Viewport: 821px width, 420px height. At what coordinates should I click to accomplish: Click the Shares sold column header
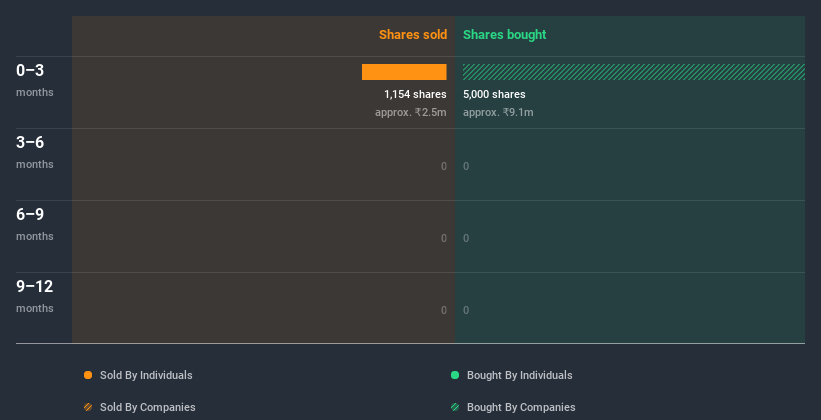(x=413, y=35)
